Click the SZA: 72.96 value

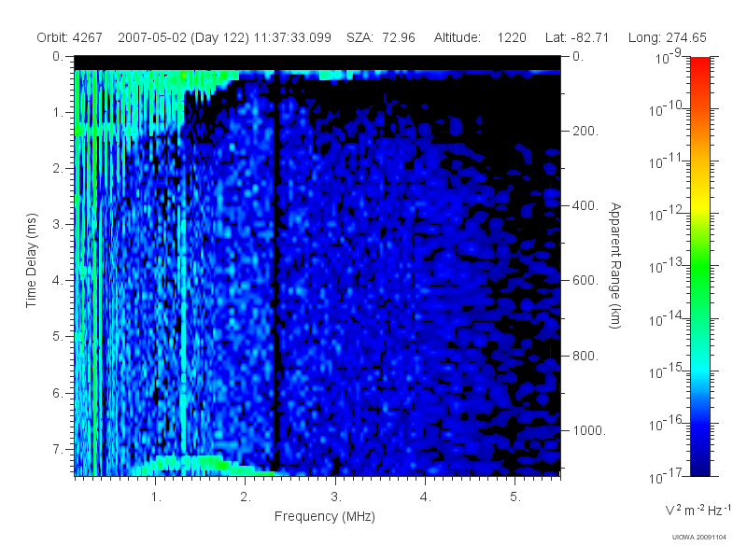pos(381,37)
